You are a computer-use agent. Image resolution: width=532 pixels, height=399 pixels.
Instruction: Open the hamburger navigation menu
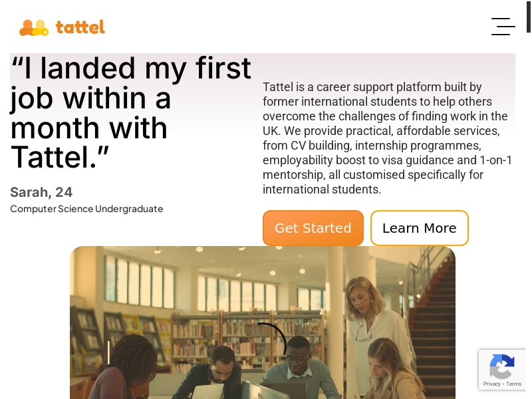click(503, 27)
